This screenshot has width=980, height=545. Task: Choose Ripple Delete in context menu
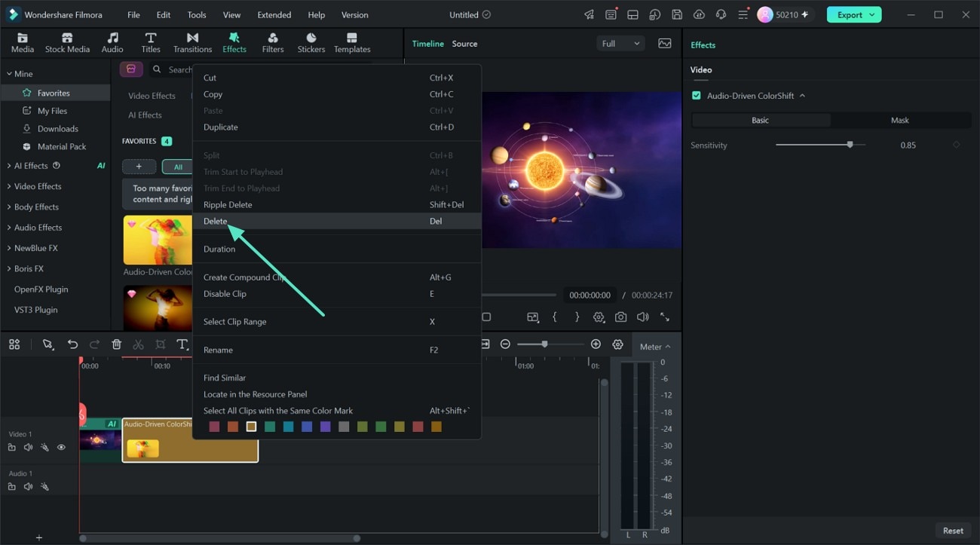[336, 204]
